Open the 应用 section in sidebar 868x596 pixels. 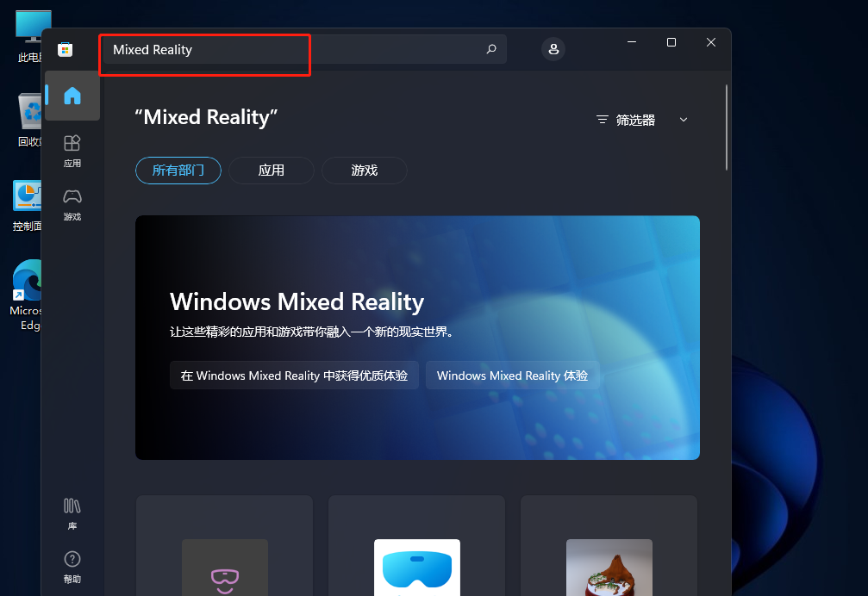tap(72, 150)
